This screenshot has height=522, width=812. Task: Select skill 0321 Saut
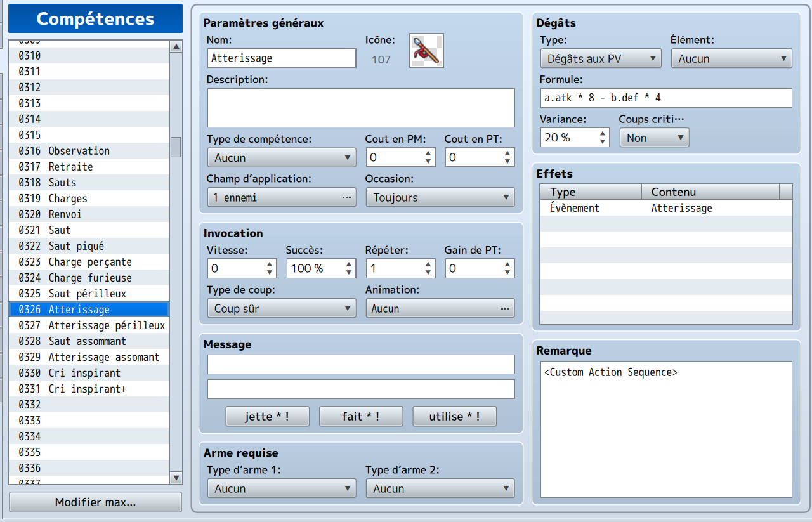pos(89,230)
